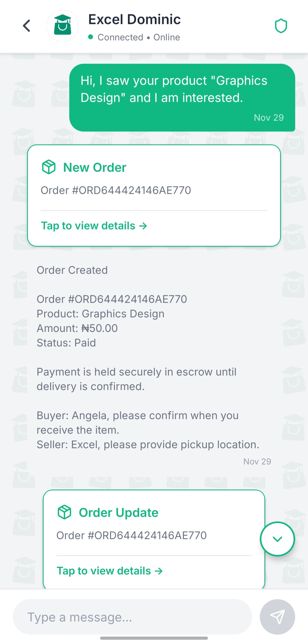This screenshot has height=644, width=308.
Task: Tap the green online status dot
Action: point(90,37)
